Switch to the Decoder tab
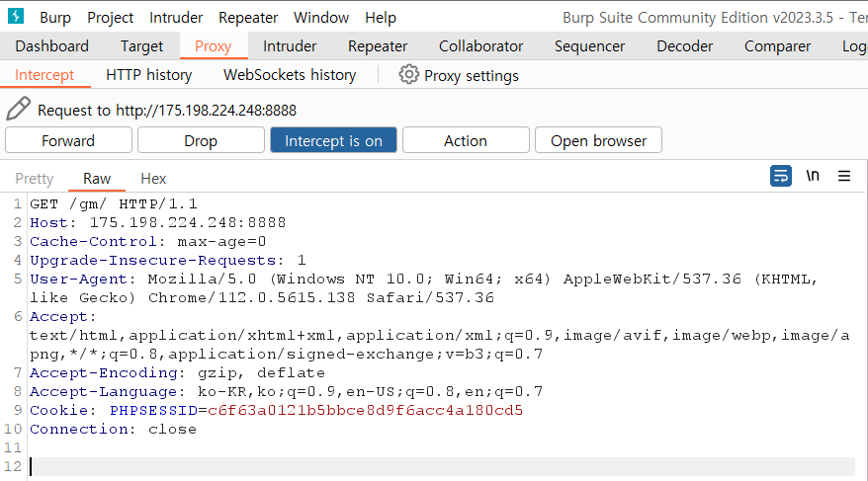Viewport: 868px width, 481px height. coord(685,45)
